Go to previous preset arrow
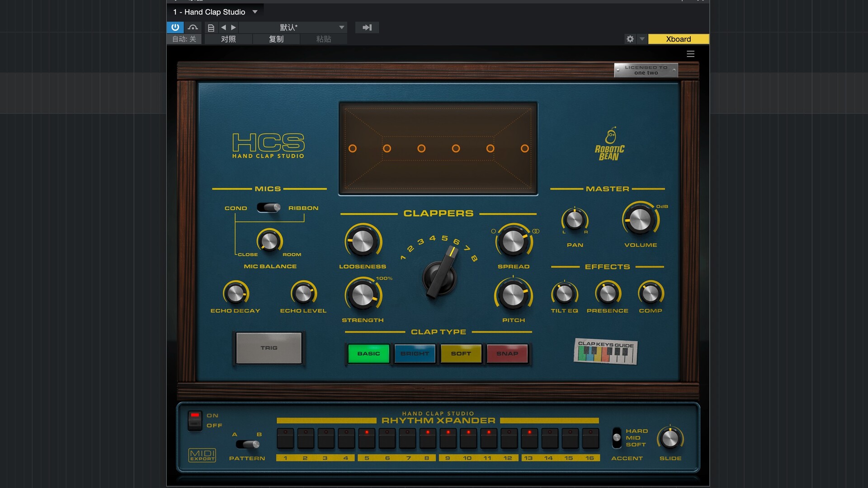Viewport: 868px width, 488px height. [223, 28]
